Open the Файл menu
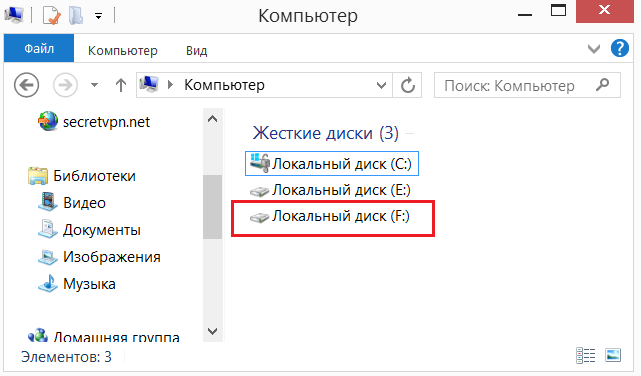The width and height of the screenshot is (641, 376). [x=39, y=49]
